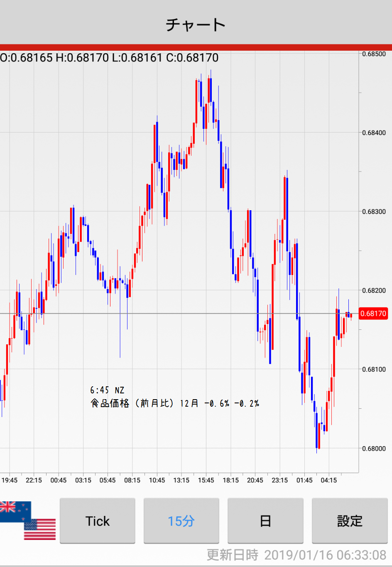Switch to the 日 daily timeframe
392x567 pixels.
(x=265, y=521)
